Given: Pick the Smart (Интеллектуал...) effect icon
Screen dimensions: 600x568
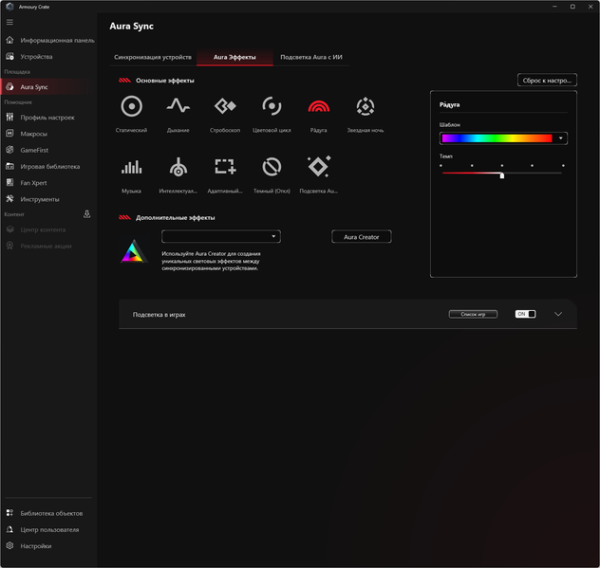Looking at the screenshot, I should click(178, 166).
